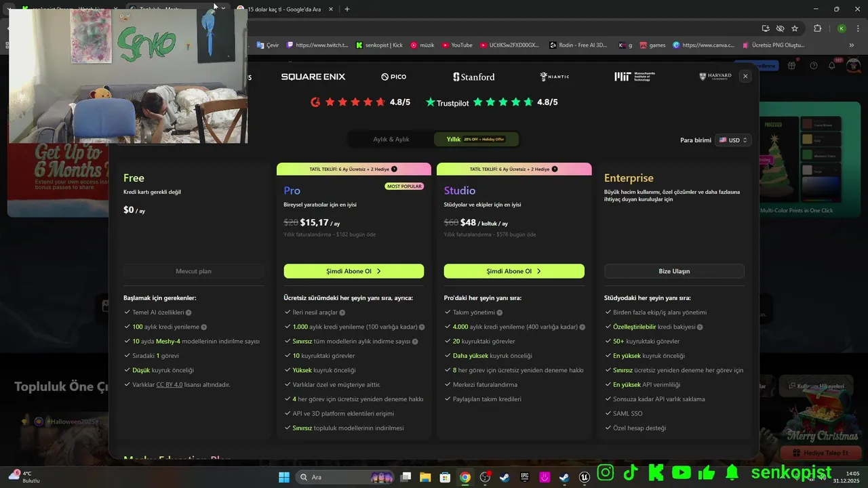This screenshot has width=868, height=488.
Task: Click info icon beside İleri nesil araçlar
Action: tap(342, 312)
